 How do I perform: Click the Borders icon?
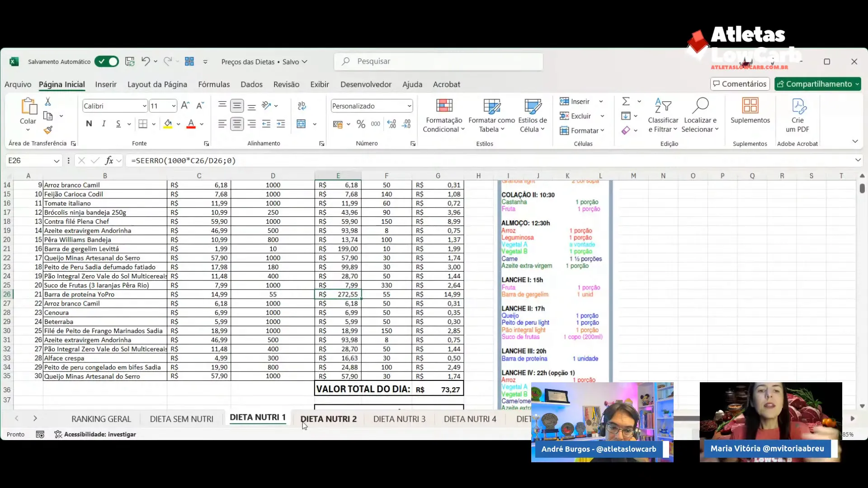coord(143,124)
